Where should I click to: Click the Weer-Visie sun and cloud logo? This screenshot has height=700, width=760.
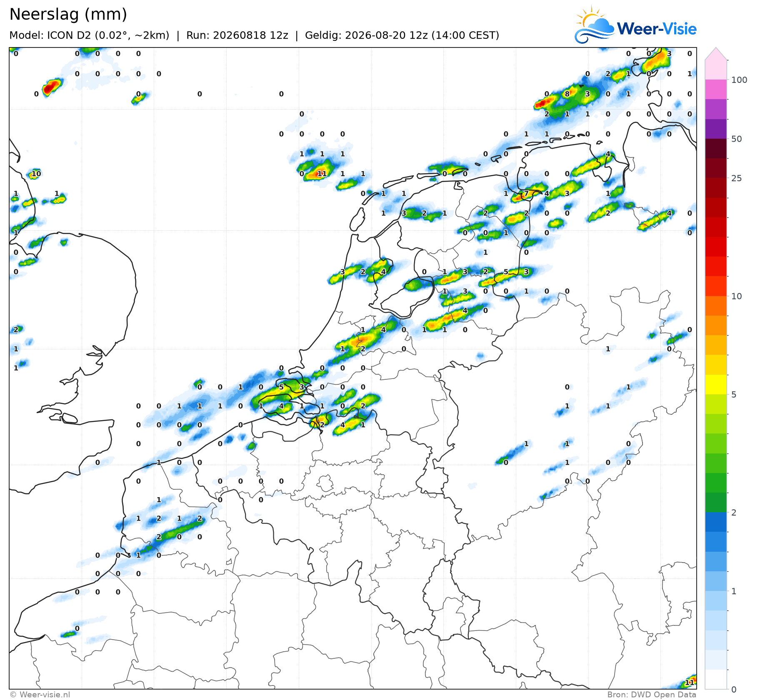594,25
